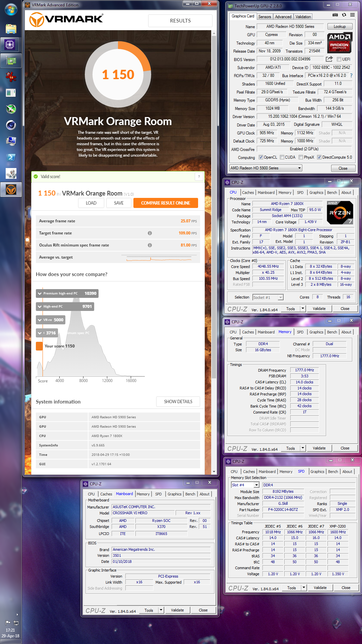Open the Validation tab in GPU-Z
Viewport: 362px width, 644px height.
coord(303,17)
